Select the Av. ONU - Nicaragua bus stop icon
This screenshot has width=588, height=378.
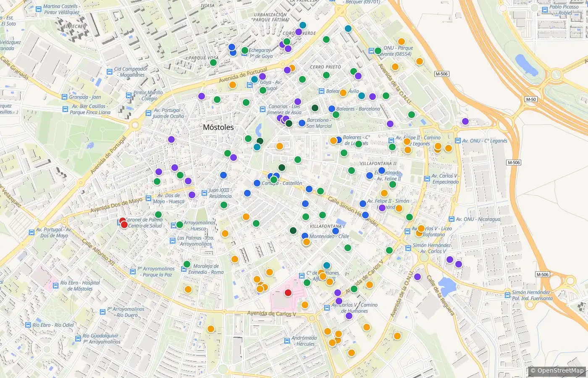[451, 219]
